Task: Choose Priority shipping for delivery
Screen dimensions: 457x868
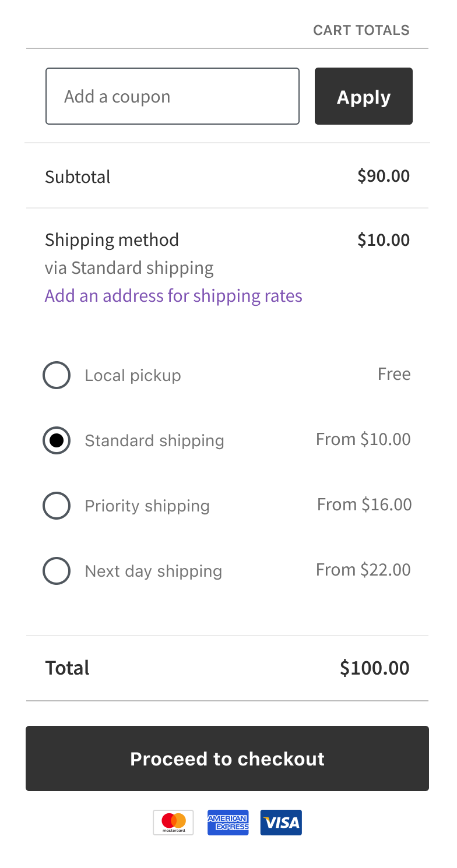Action: tap(57, 506)
